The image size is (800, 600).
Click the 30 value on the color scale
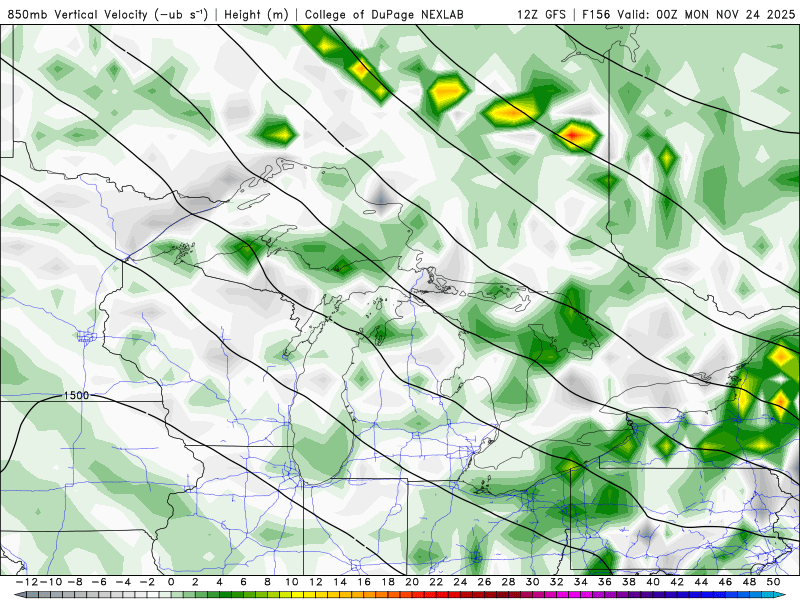coord(532,582)
